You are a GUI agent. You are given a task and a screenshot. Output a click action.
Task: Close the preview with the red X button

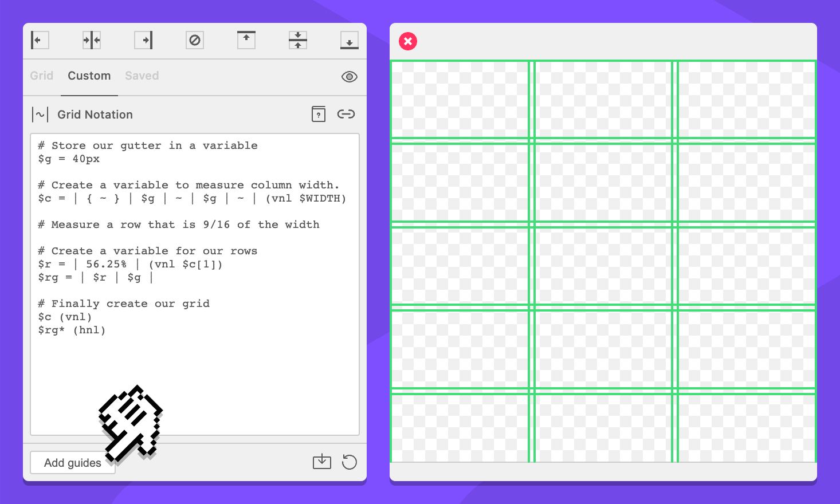click(408, 41)
